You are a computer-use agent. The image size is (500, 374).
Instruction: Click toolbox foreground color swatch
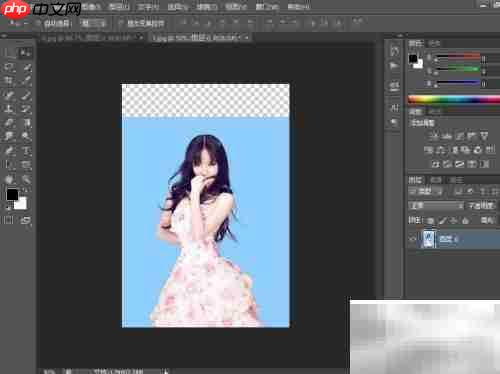[x=12, y=194]
